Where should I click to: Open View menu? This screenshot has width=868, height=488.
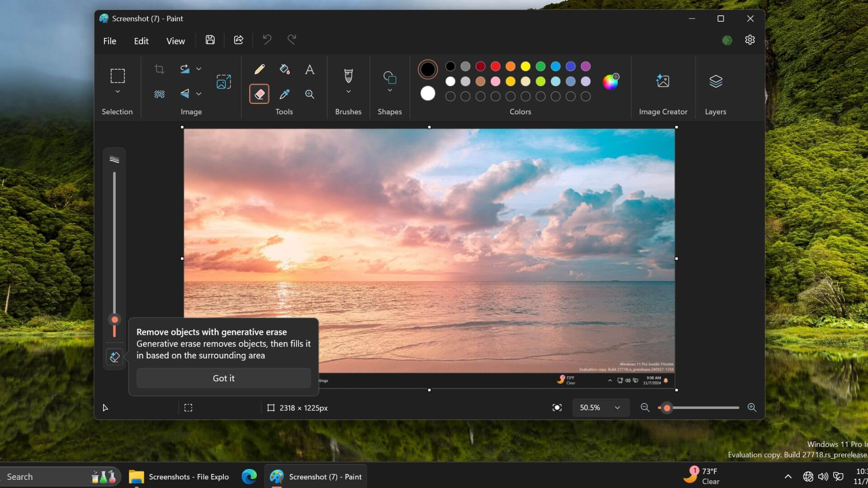point(175,40)
